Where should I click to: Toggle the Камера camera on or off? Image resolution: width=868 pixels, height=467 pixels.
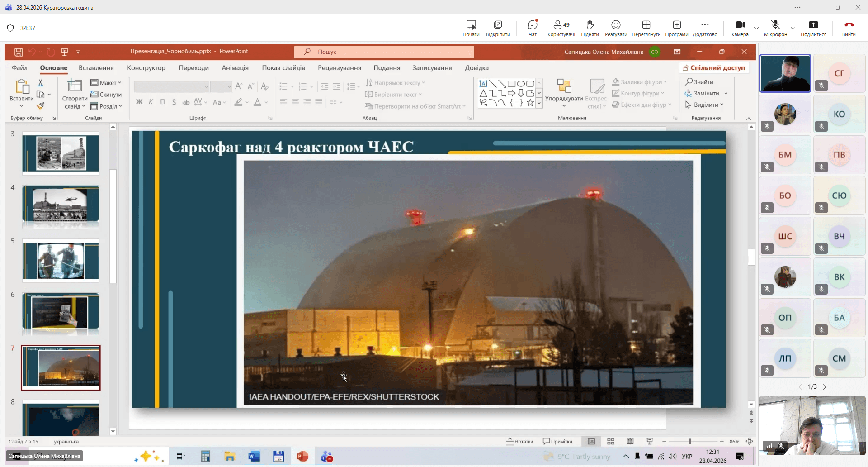tap(740, 25)
